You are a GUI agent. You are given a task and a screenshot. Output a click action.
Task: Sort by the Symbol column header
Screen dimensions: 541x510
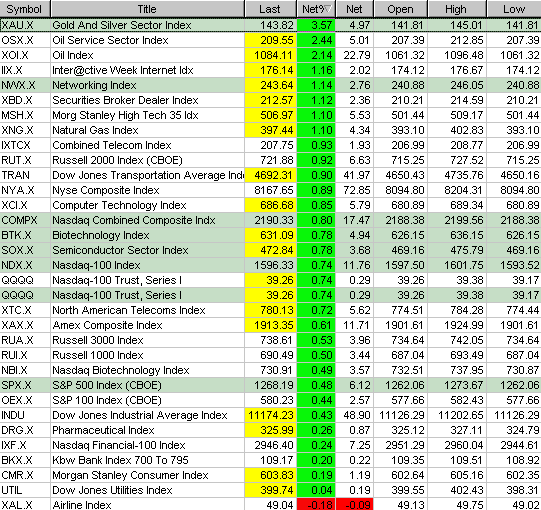click(x=25, y=9)
